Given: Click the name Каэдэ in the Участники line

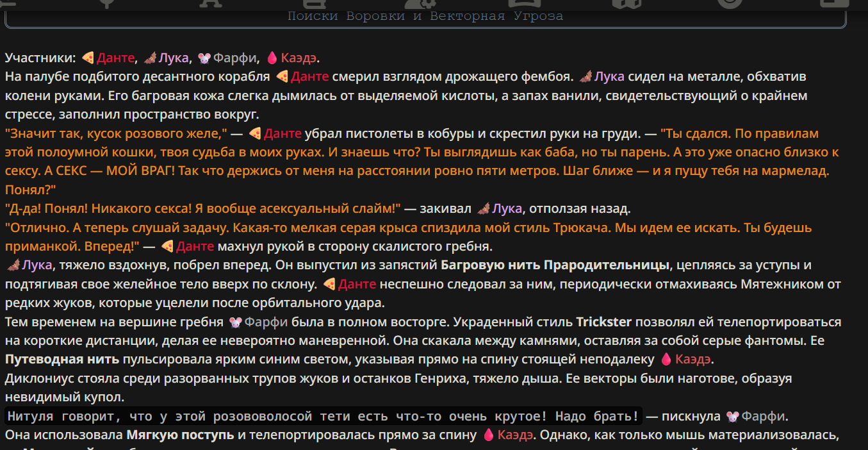Looking at the screenshot, I should point(298,58).
